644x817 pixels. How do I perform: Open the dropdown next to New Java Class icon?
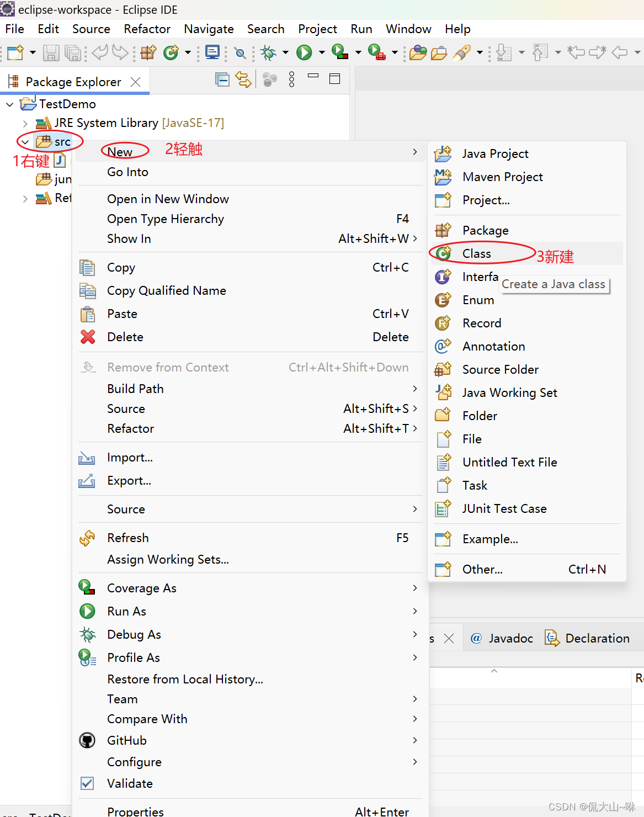coord(188,52)
